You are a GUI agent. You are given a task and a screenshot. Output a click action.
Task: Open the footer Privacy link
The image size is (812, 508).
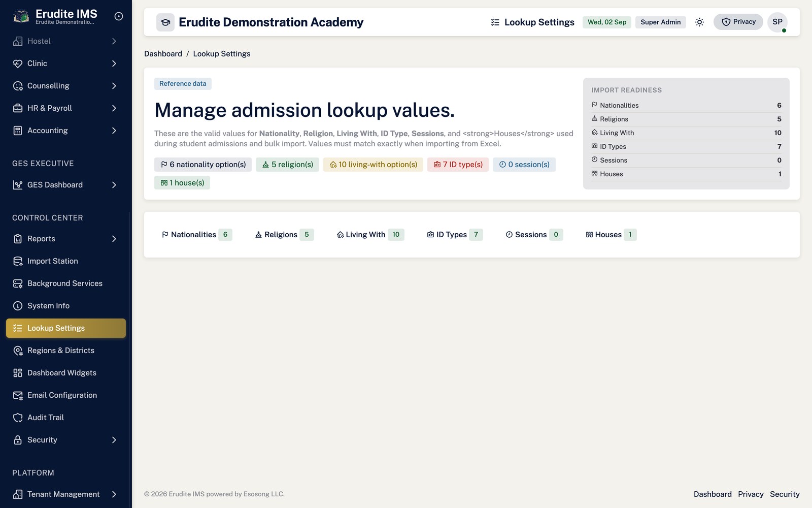click(x=751, y=494)
